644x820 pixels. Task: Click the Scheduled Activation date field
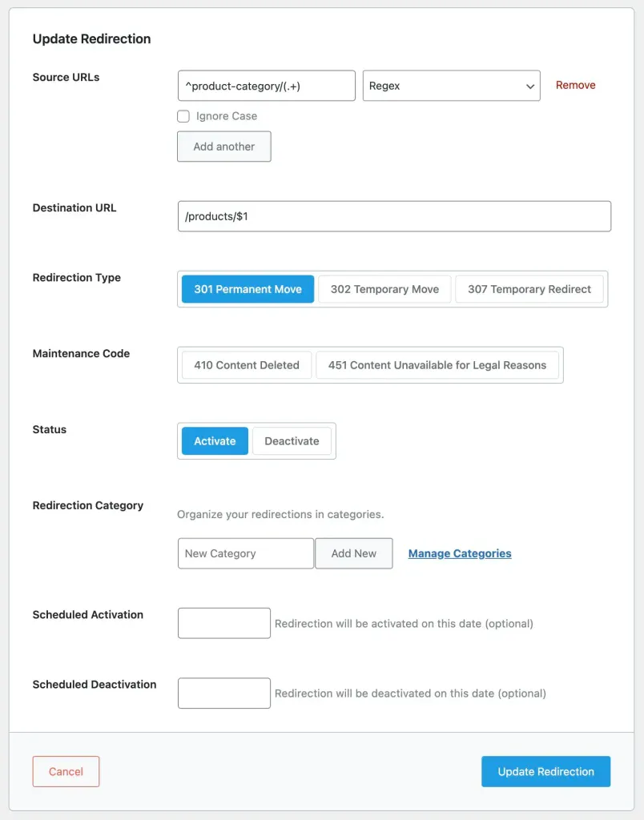point(224,623)
